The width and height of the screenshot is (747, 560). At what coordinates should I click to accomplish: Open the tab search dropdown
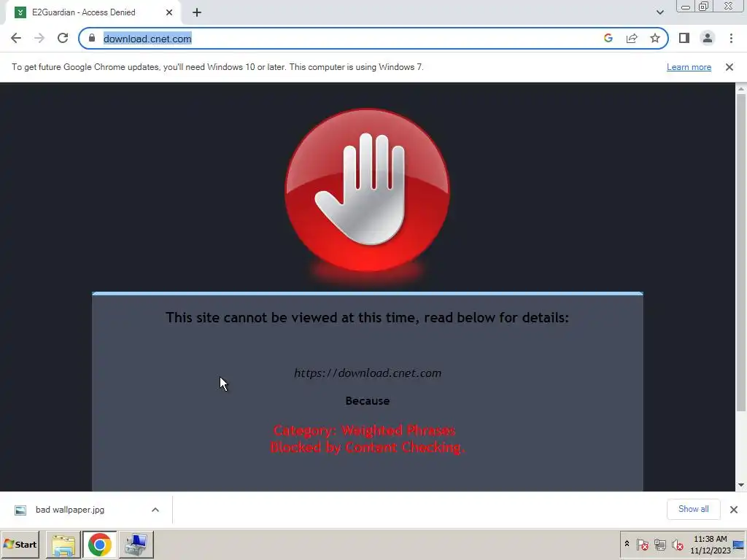click(659, 12)
